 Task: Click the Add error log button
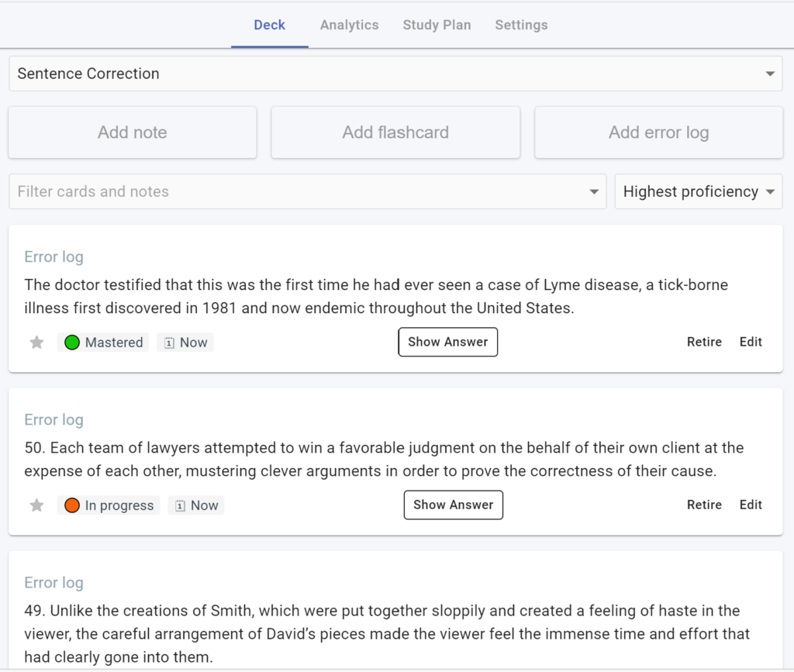pyautogui.click(x=659, y=133)
